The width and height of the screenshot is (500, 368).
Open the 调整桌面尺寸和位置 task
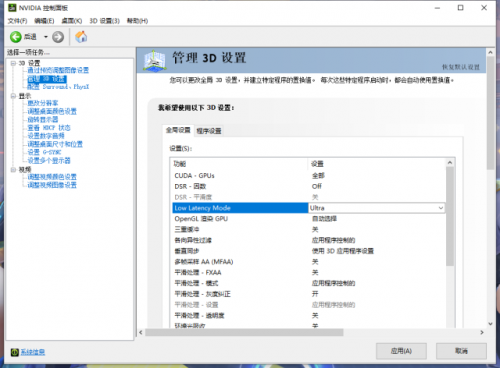pyautogui.click(x=55, y=144)
